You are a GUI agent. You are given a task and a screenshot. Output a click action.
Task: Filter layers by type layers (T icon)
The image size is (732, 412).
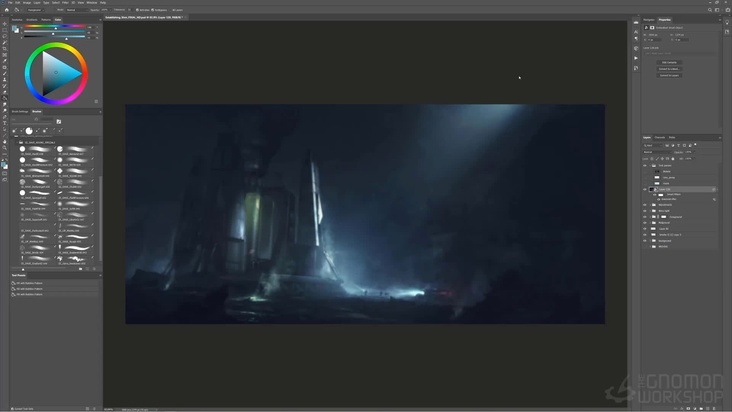[678, 146]
